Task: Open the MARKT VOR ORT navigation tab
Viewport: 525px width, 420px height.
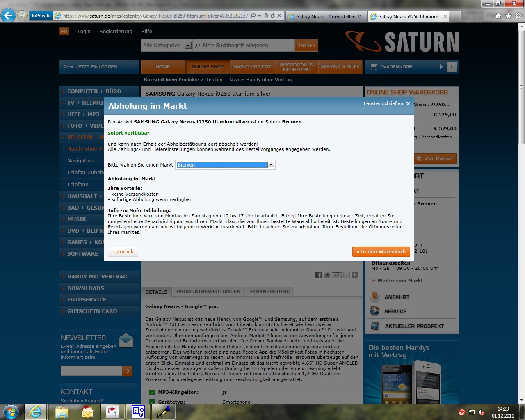Action: (252, 66)
